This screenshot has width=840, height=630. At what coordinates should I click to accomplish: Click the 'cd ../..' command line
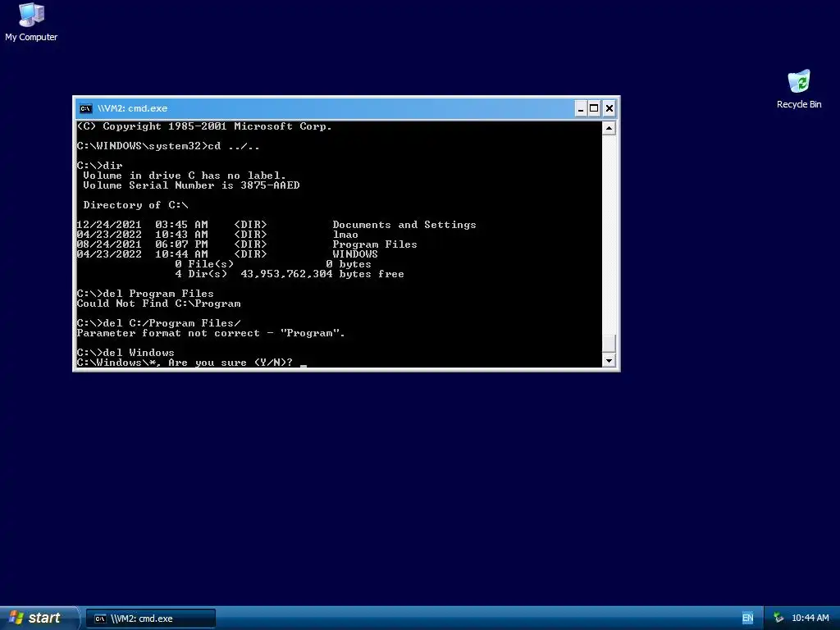point(168,146)
